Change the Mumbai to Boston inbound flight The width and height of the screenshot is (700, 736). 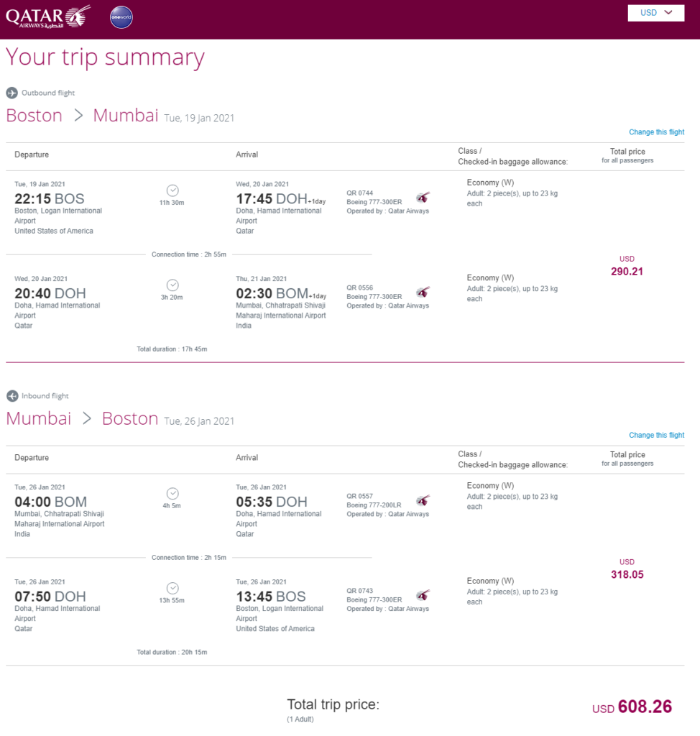[656, 435]
